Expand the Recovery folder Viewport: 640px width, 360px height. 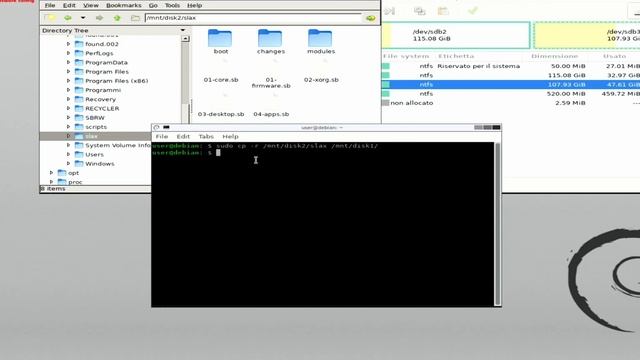[x=68, y=99]
